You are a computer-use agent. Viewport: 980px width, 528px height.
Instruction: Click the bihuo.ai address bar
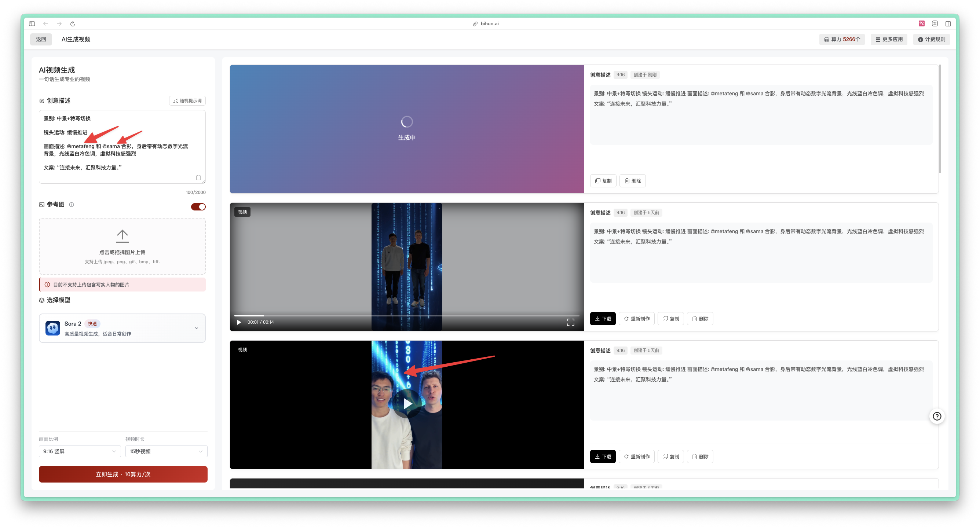pos(486,23)
